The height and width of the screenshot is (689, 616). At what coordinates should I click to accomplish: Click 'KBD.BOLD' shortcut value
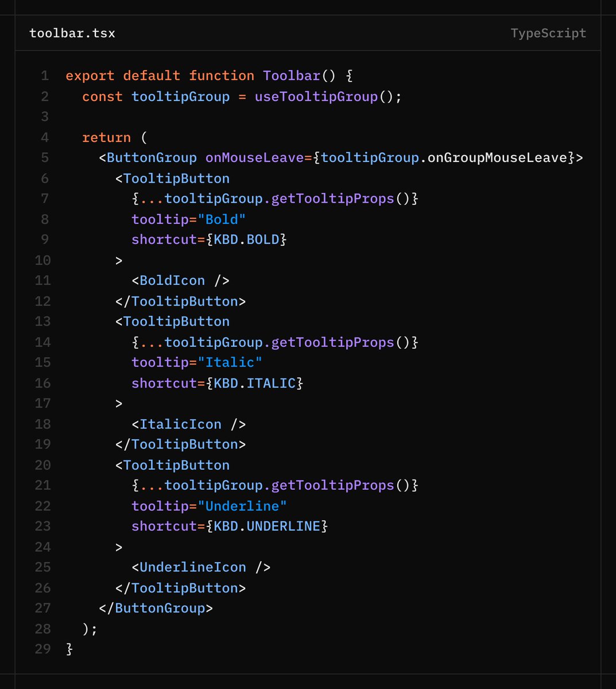point(246,239)
